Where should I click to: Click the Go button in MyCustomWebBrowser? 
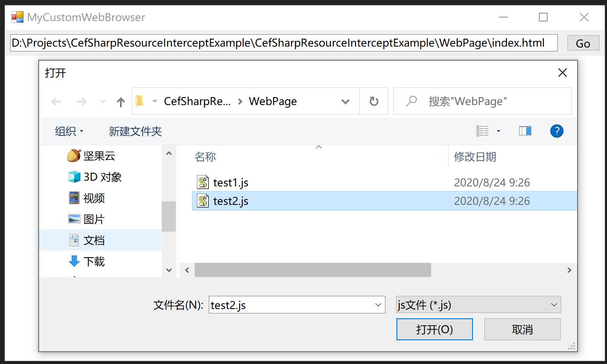pyautogui.click(x=583, y=43)
